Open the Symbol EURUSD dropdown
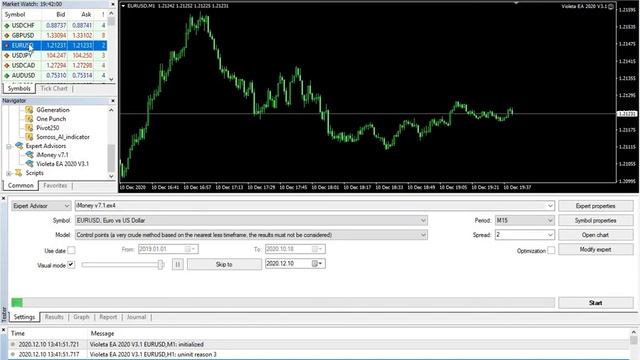 click(x=423, y=220)
